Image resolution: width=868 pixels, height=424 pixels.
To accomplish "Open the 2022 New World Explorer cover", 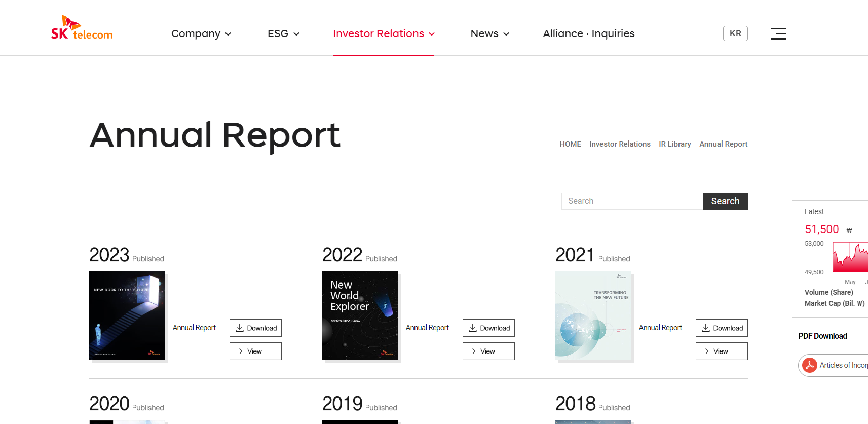I will click(360, 315).
